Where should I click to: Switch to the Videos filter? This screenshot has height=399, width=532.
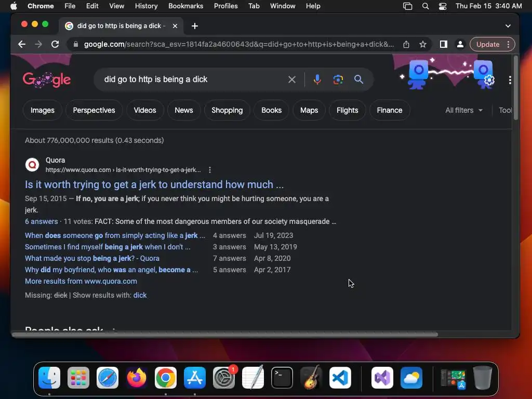145,110
